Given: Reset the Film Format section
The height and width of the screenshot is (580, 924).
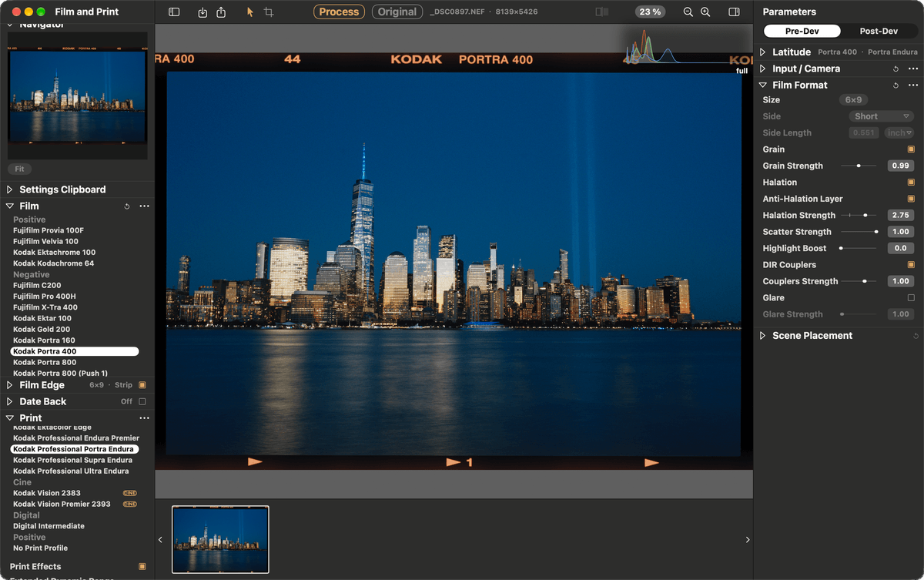Looking at the screenshot, I should pyautogui.click(x=896, y=85).
